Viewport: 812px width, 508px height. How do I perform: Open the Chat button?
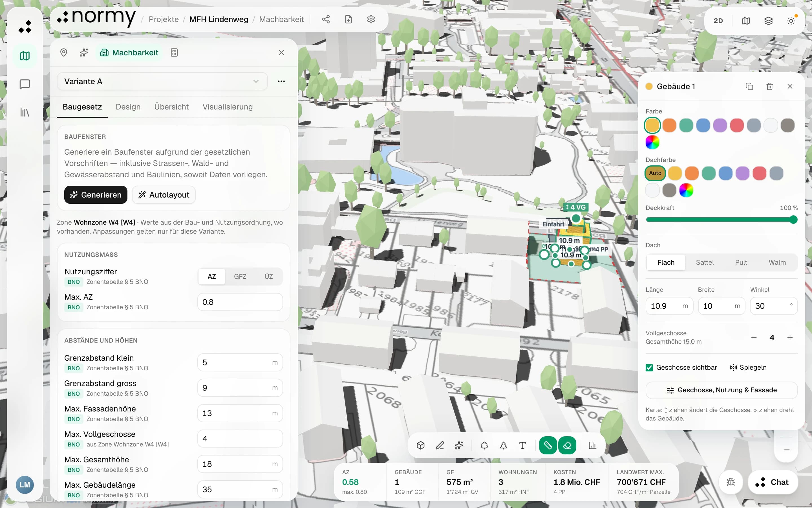point(773,482)
